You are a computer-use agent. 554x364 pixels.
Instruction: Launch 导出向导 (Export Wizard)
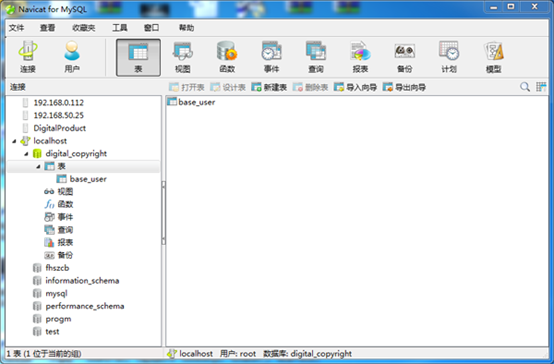click(404, 87)
